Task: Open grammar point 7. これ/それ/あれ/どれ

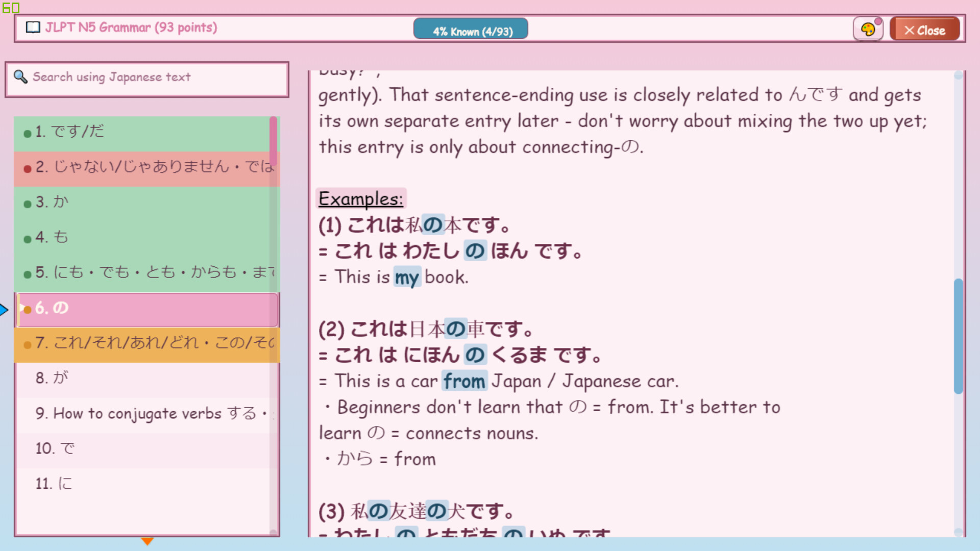Action: pyautogui.click(x=147, y=344)
